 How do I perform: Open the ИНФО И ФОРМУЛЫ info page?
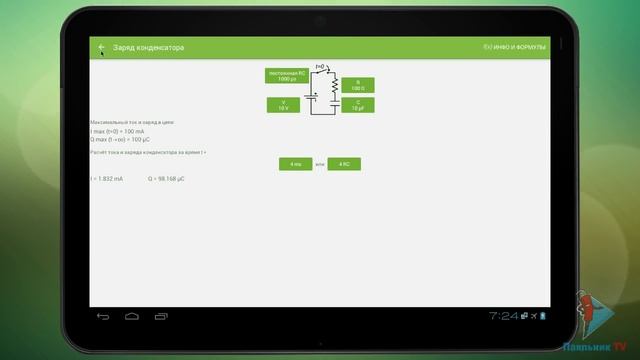pos(514,47)
